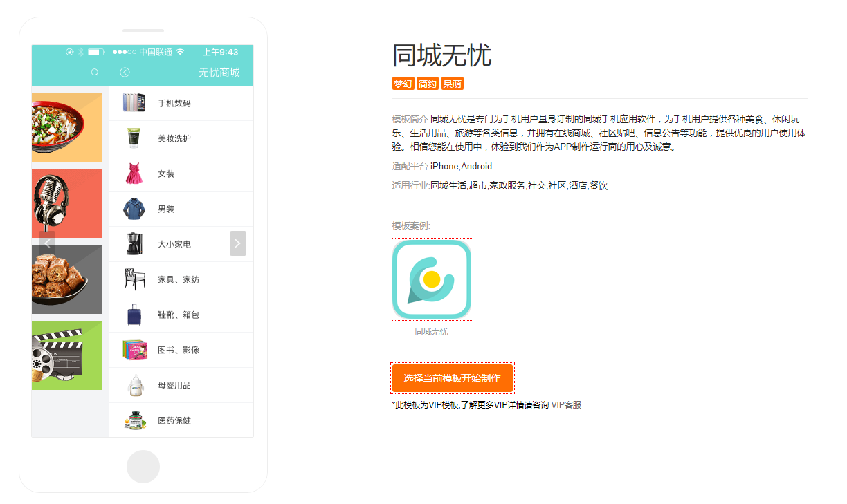Select the 梦幻 tag
Image resolution: width=847 pixels, height=504 pixels.
pos(403,84)
